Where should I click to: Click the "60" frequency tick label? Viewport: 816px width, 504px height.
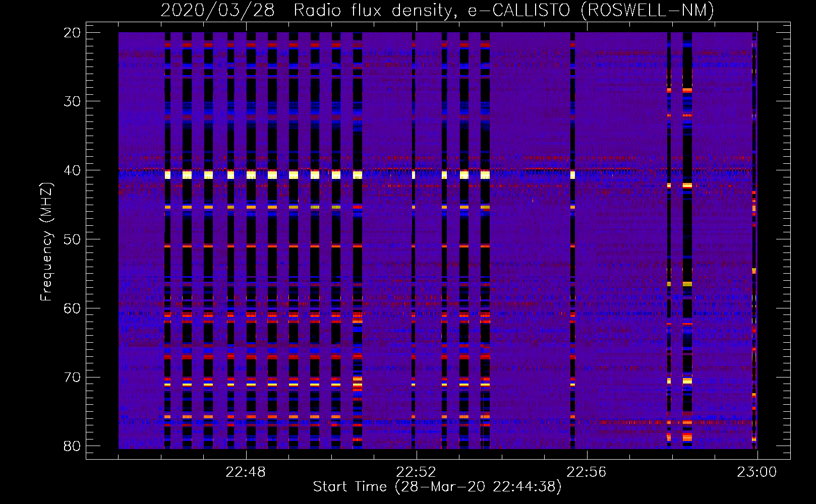[x=72, y=308]
